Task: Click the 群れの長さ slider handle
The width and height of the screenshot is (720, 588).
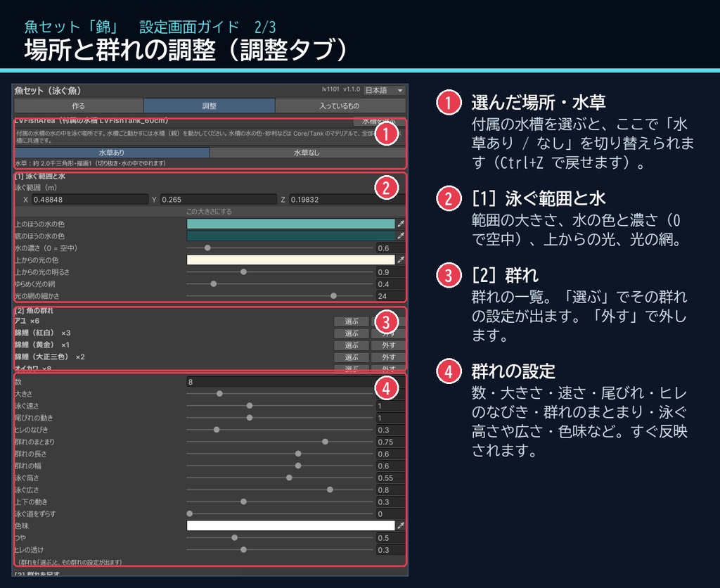Action: point(298,454)
